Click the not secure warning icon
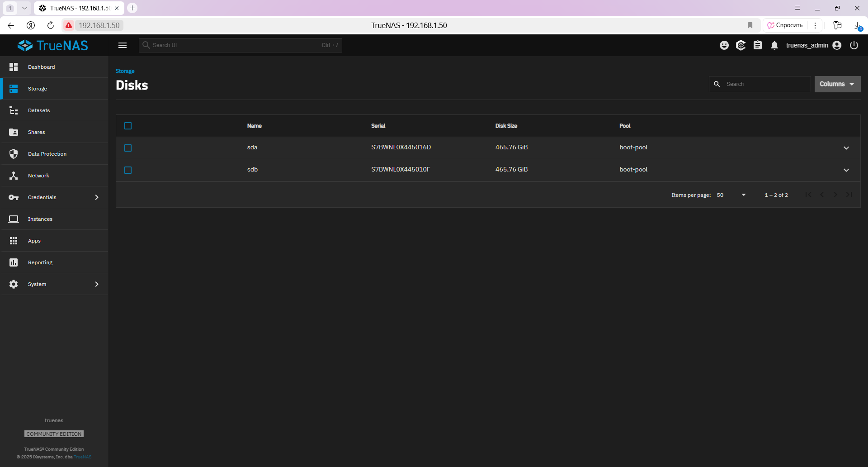 [x=69, y=25]
